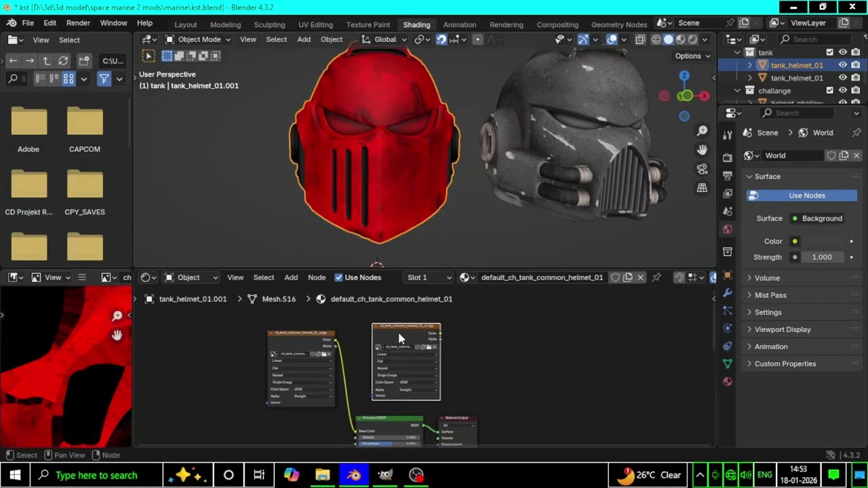Click the positive X axis on gizmo
868x488 pixels.
704,96
